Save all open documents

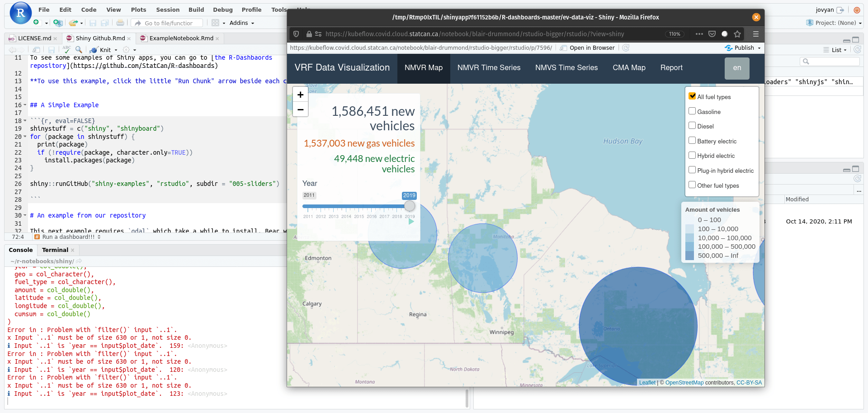(x=105, y=23)
